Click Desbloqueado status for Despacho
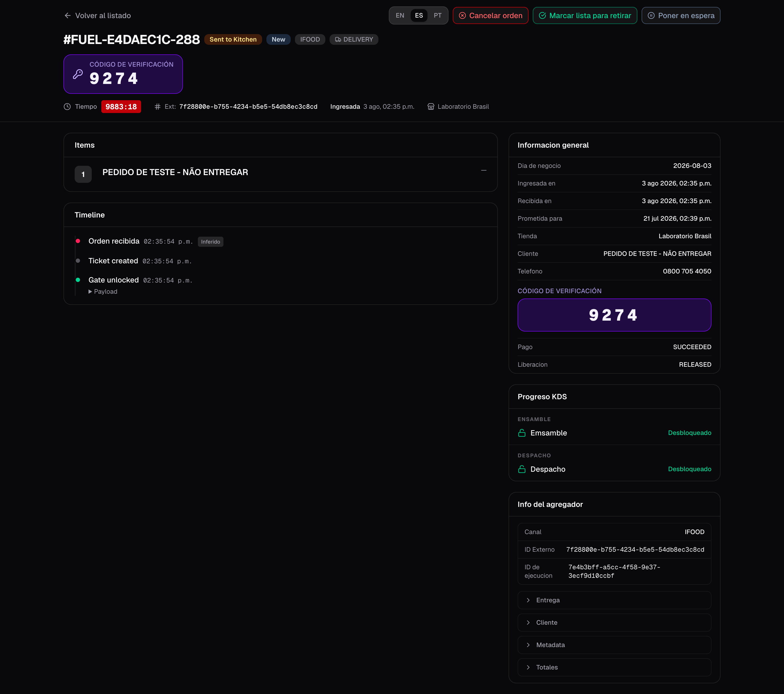 pyautogui.click(x=689, y=469)
